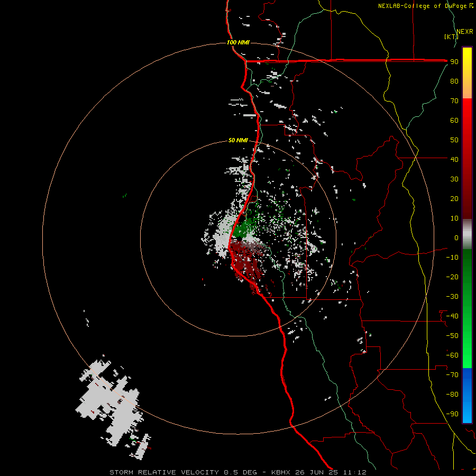
Task: Click the -20 value on velocity scale
Action: [452, 277]
